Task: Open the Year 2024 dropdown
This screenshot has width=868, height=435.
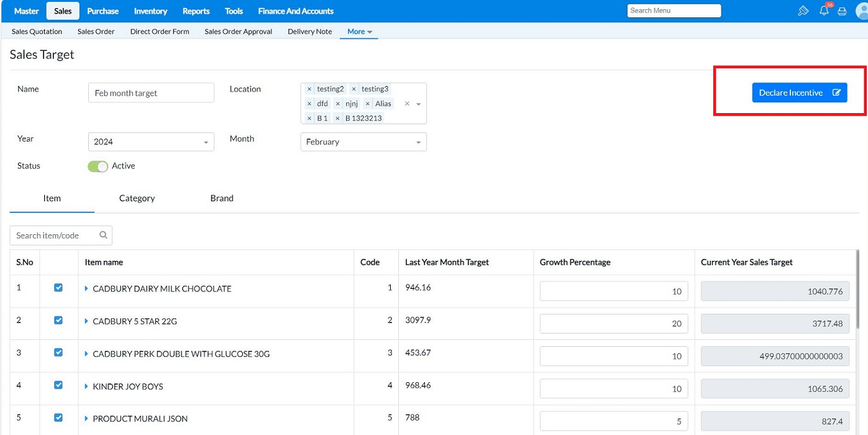Action: click(151, 142)
